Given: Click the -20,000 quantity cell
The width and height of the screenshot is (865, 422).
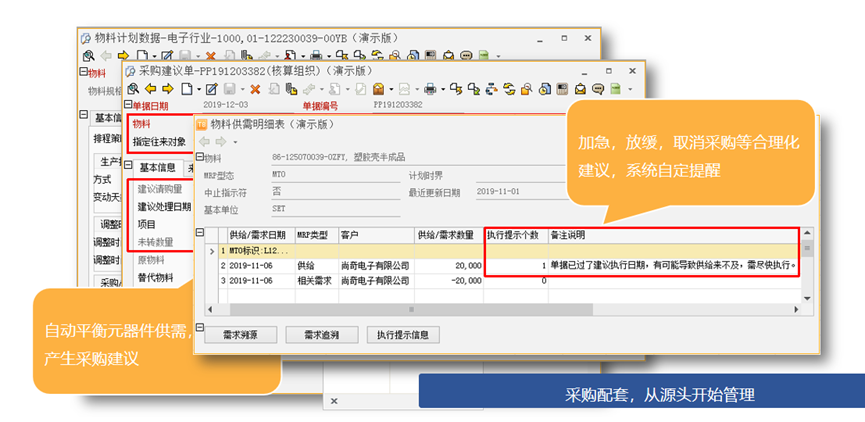Looking at the screenshot, I should tap(448, 281).
